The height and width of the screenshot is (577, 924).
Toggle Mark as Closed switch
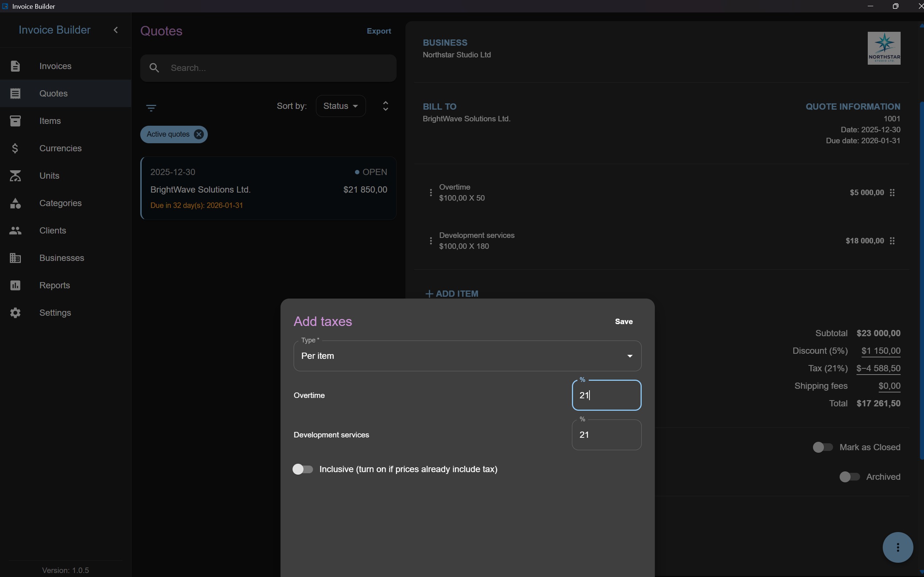tap(822, 447)
